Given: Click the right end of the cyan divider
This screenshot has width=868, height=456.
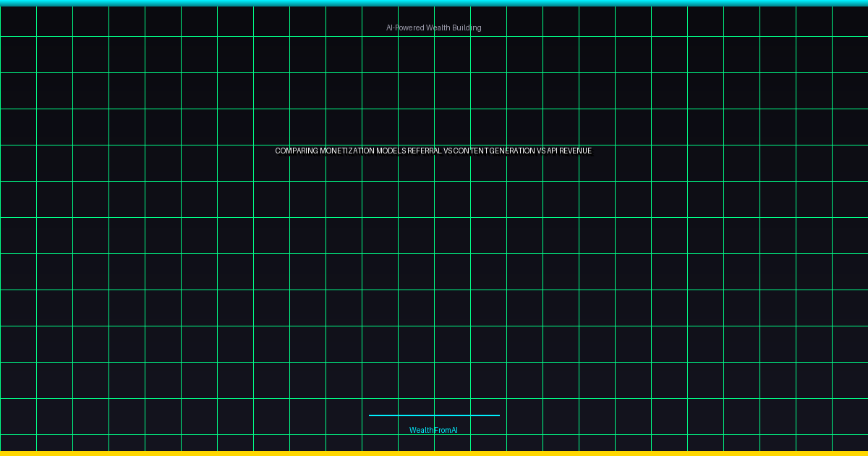Looking at the screenshot, I should click(x=498, y=415).
